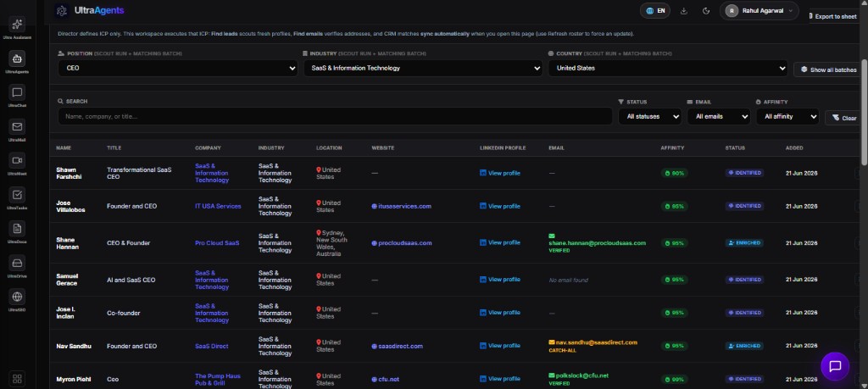Viewport: 868px width, 389px height.
Task: View Jose Villalobos's LinkedIn profile
Action: point(500,206)
